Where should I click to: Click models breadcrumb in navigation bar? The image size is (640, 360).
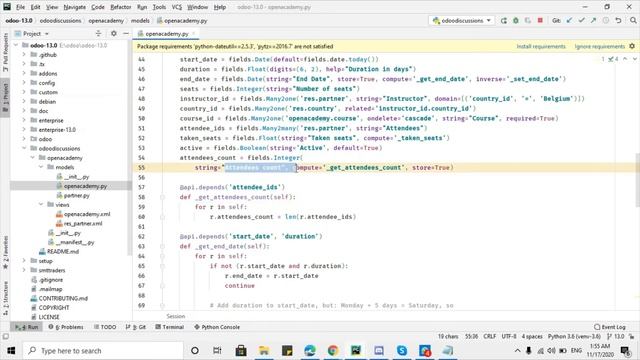[x=140, y=20]
